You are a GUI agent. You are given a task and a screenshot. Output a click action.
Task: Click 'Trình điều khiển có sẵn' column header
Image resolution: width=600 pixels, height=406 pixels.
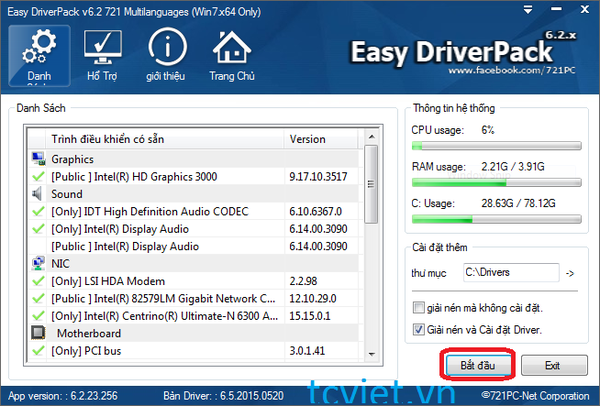(x=165, y=139)
